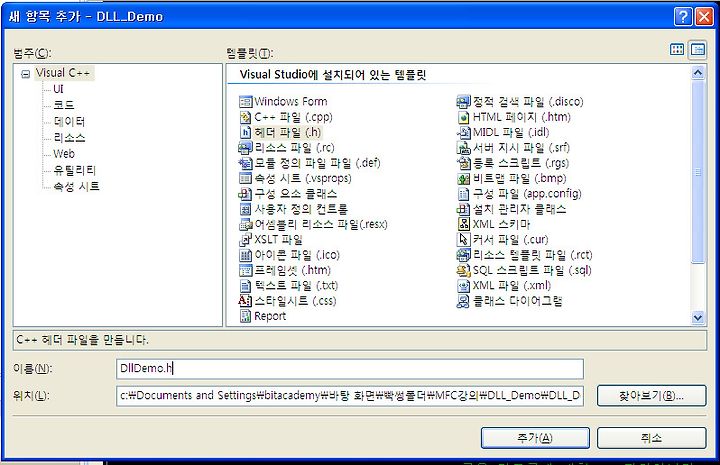
Task: Select the 데이터 category
Action: 69,121
